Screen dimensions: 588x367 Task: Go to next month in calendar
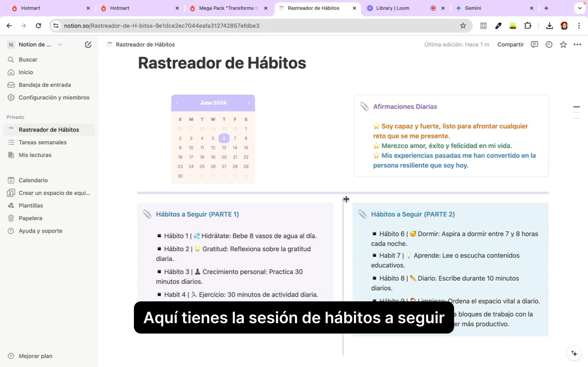tap(248, 103)
